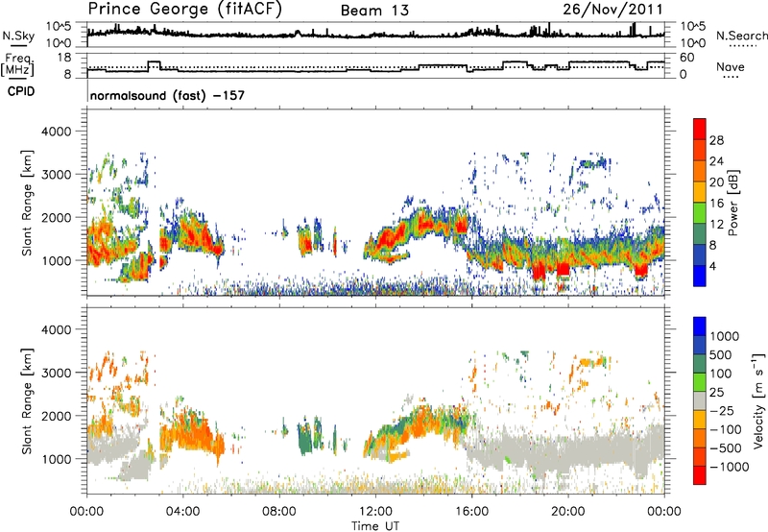Click the '24' label on Power colorbar
This screenshot has height=532, width=768.
click(716, 161)
